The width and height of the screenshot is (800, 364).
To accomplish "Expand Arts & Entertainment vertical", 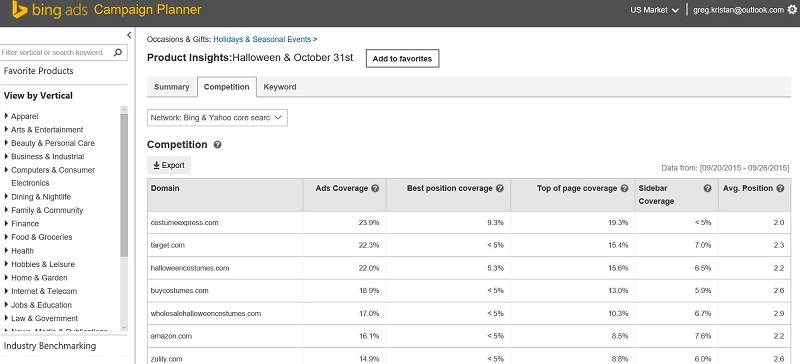I will pos(6,130).
